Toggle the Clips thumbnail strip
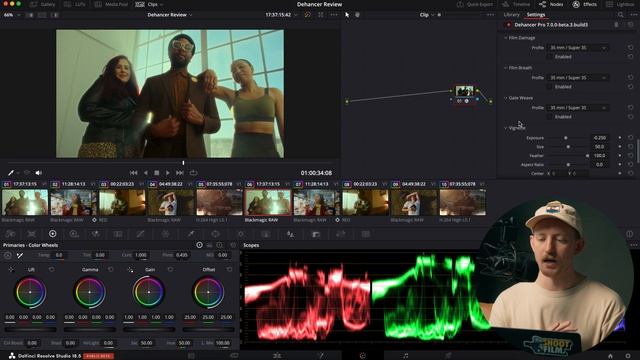 click(x=149, y=4)
